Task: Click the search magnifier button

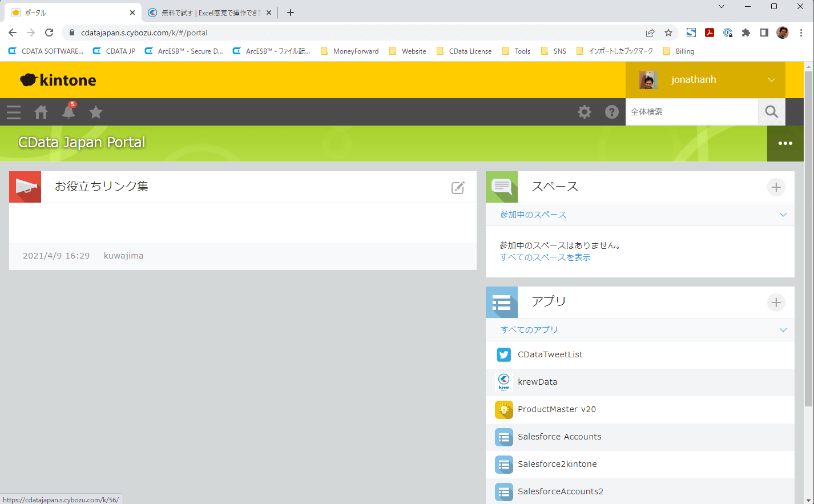Action: click(771, 112)
